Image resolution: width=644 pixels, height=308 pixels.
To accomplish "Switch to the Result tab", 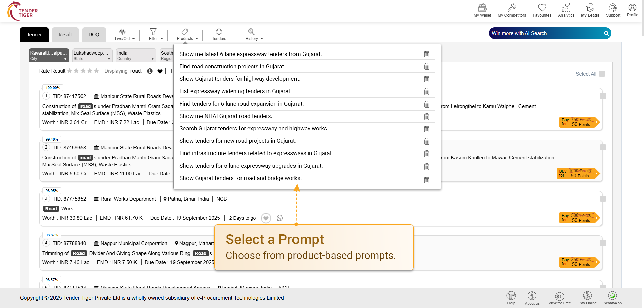I will [65, 35].
